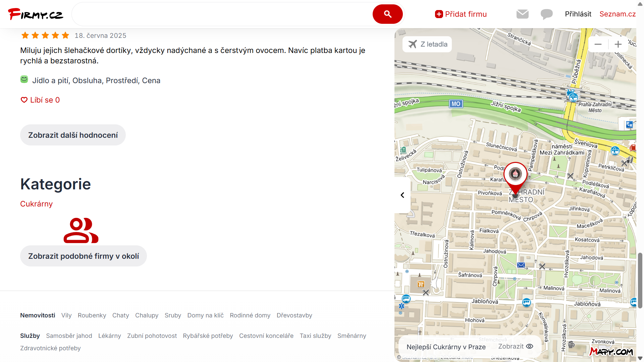Click the post office icon on map

521,265
